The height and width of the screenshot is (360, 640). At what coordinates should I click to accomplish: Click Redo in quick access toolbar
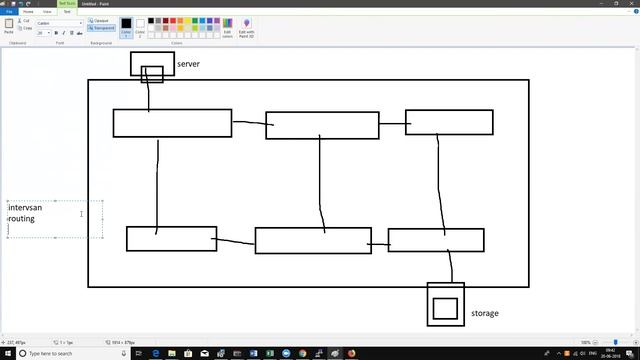[28, 4]
